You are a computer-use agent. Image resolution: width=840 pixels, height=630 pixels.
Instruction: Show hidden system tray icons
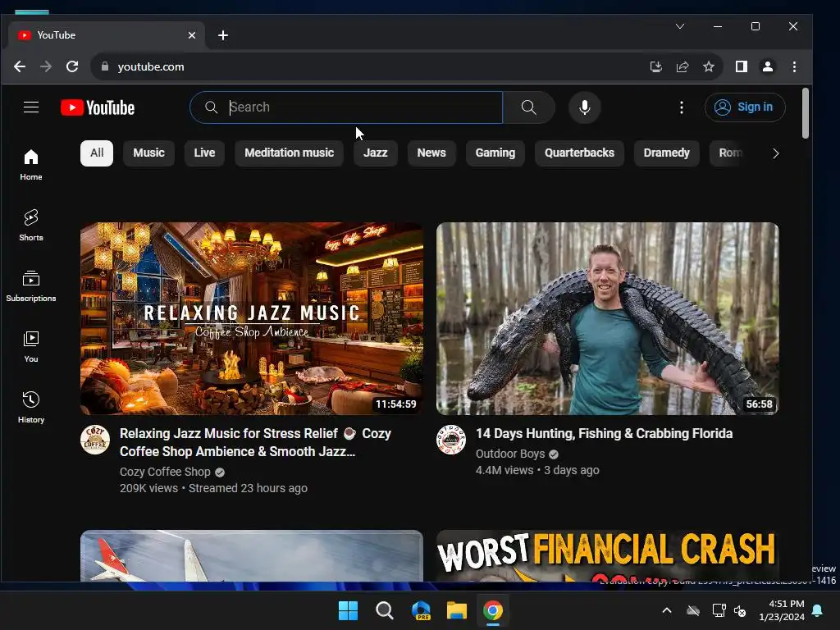click(667, 610)
